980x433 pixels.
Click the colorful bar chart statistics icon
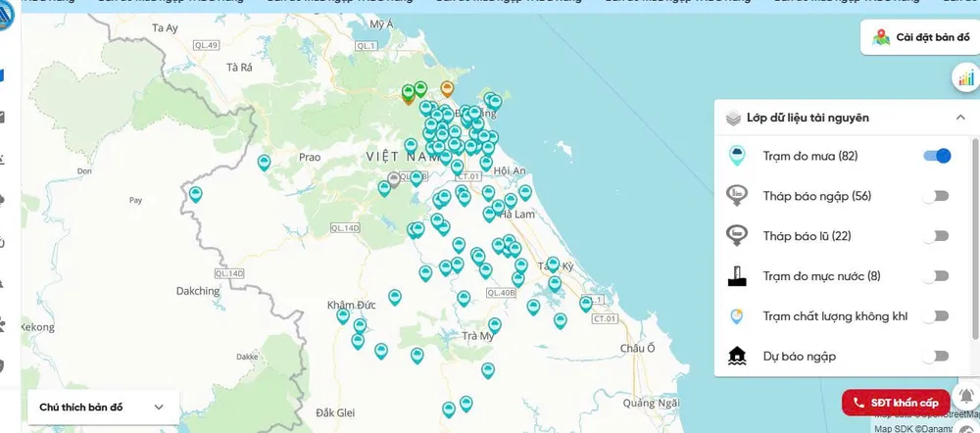(966, 76)
